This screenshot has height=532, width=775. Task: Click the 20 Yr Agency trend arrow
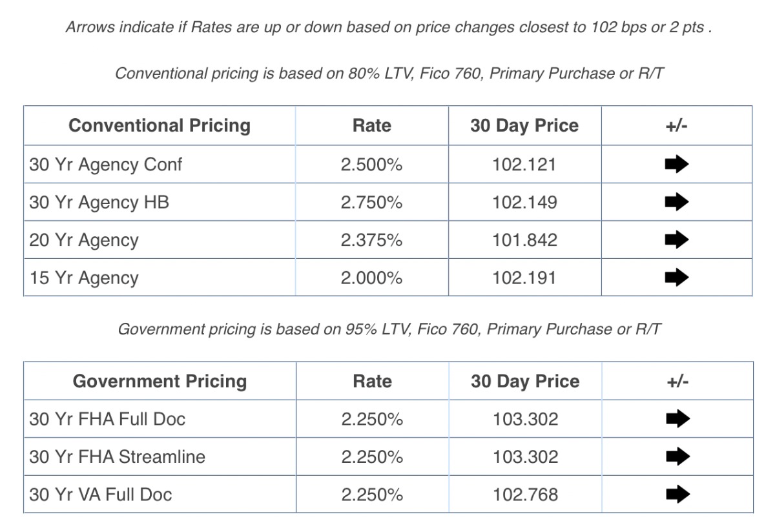pos(676,240)
